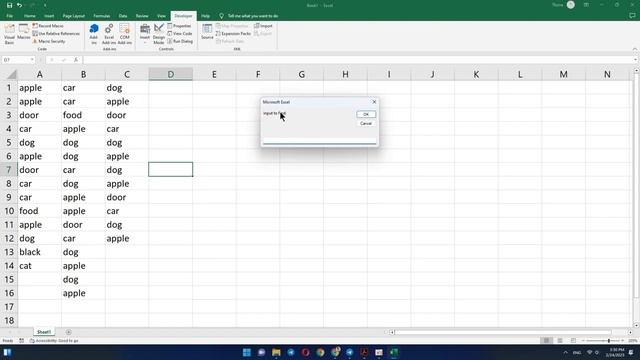640x360 pixels.
Task: Select the Select All corner triangle
Action: tap(11, 74)
